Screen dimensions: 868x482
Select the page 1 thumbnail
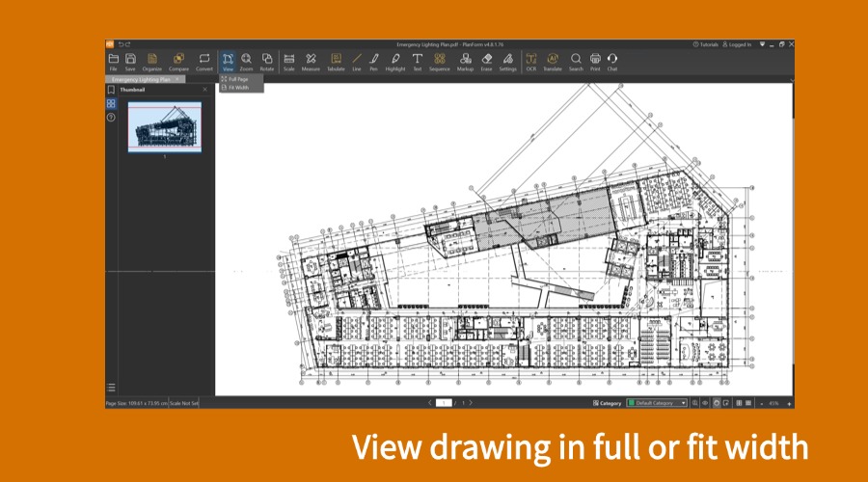[x=165, y=126]
